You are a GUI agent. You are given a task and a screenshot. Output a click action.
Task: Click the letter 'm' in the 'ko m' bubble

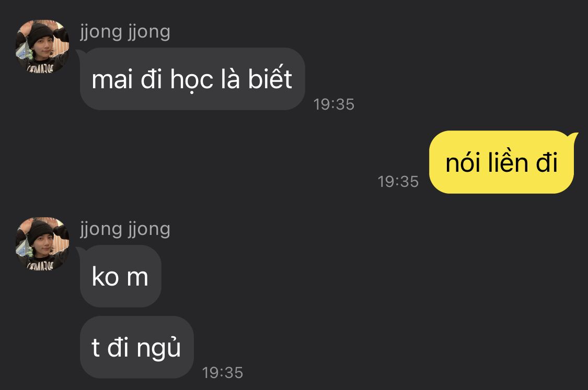pos(137,278)
